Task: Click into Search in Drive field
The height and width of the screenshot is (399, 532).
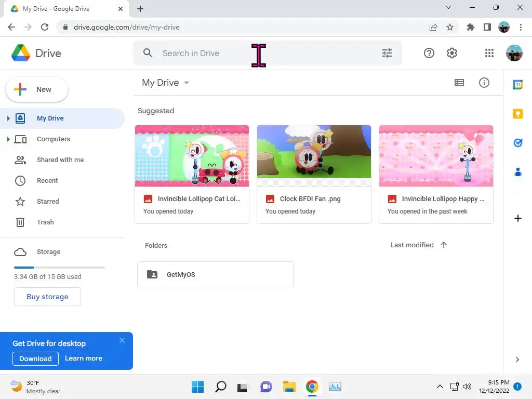Action: [268, 53]
